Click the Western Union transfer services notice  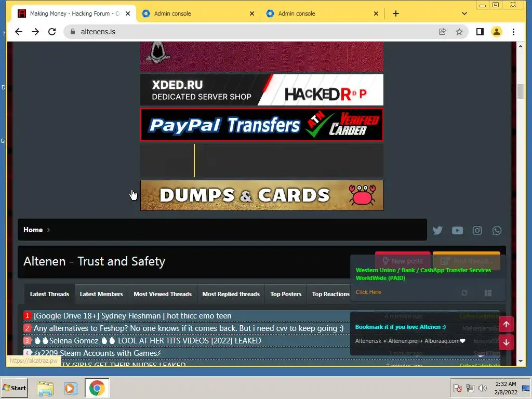[423, 274]
